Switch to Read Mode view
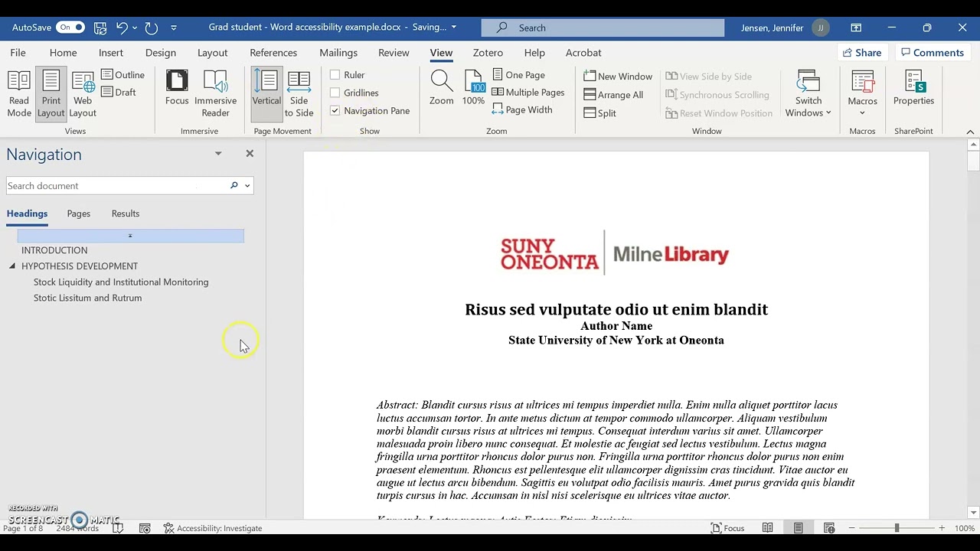 pyautogui.click(x=19, y=93)
